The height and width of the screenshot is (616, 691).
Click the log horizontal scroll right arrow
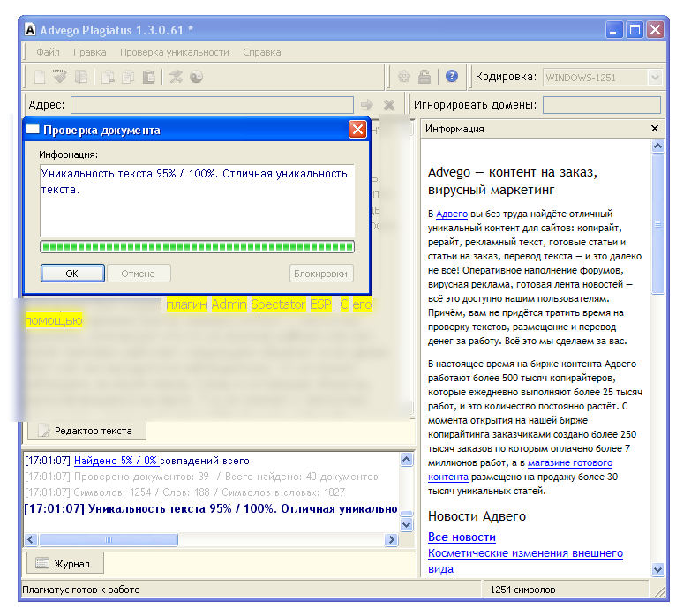tap(391, 539)
